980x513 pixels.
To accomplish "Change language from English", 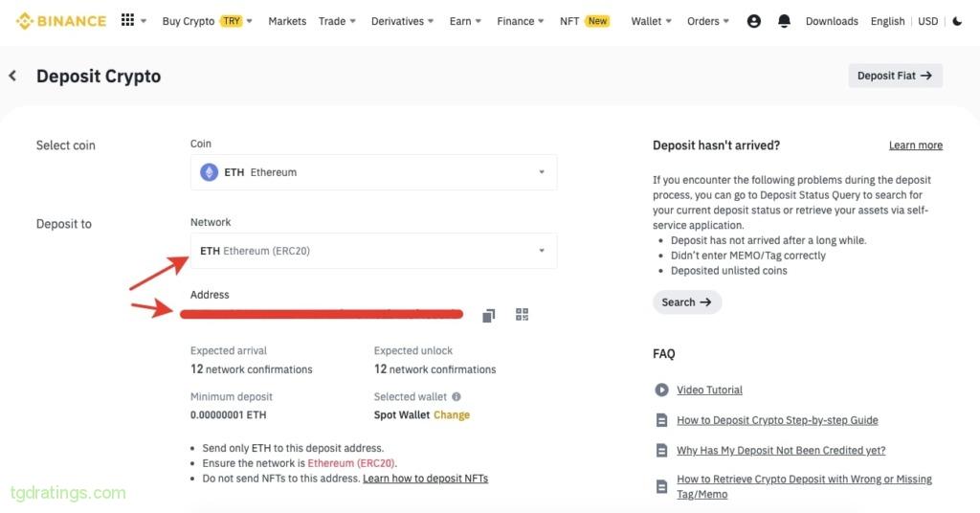I will click(x=887, y=21).
